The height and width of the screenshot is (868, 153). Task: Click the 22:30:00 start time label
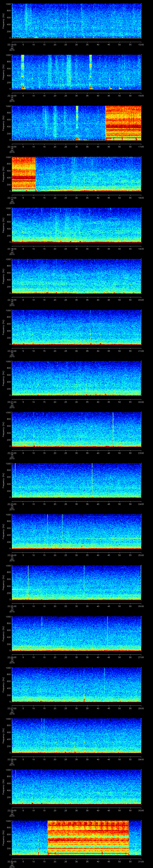pos(12,861)
